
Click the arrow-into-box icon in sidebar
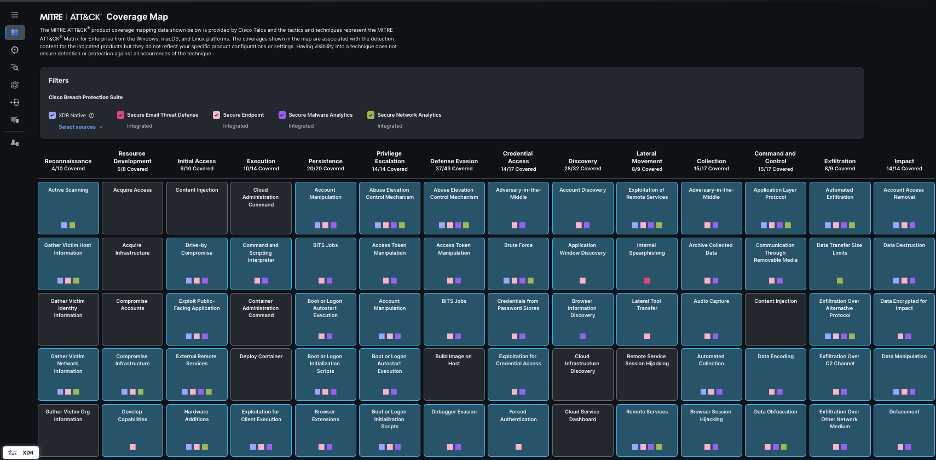coord(14,102)
